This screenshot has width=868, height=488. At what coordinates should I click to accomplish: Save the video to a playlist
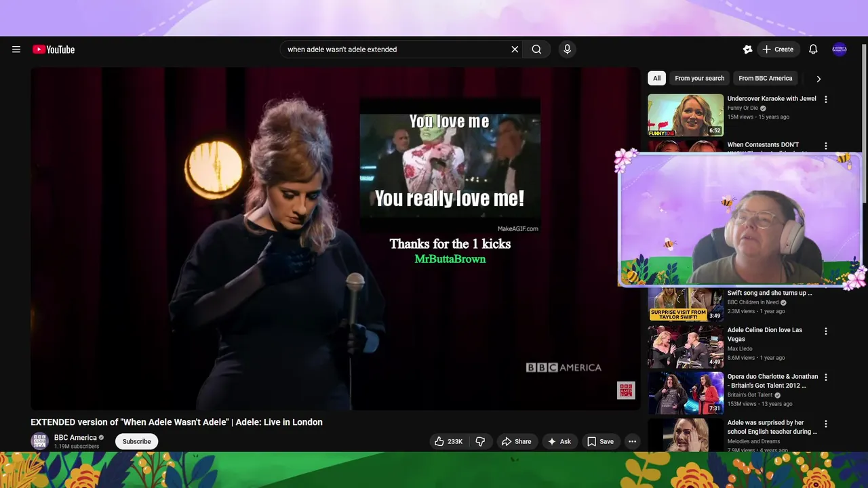pos(600,441)
